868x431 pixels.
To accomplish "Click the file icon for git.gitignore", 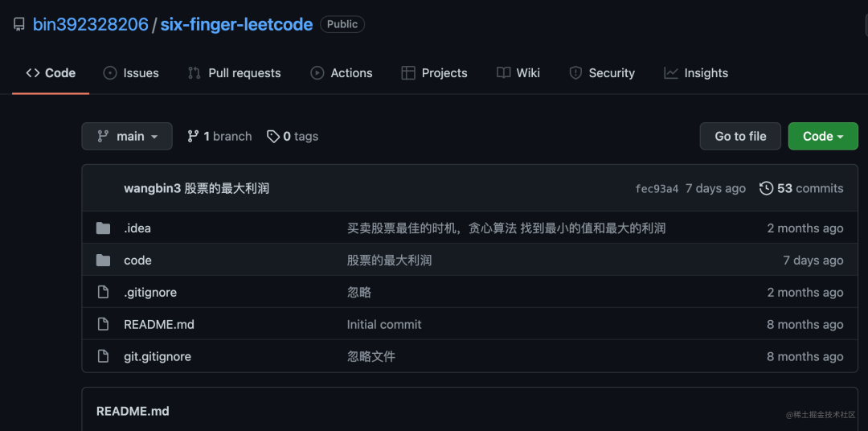I will (x=103, y=357).
